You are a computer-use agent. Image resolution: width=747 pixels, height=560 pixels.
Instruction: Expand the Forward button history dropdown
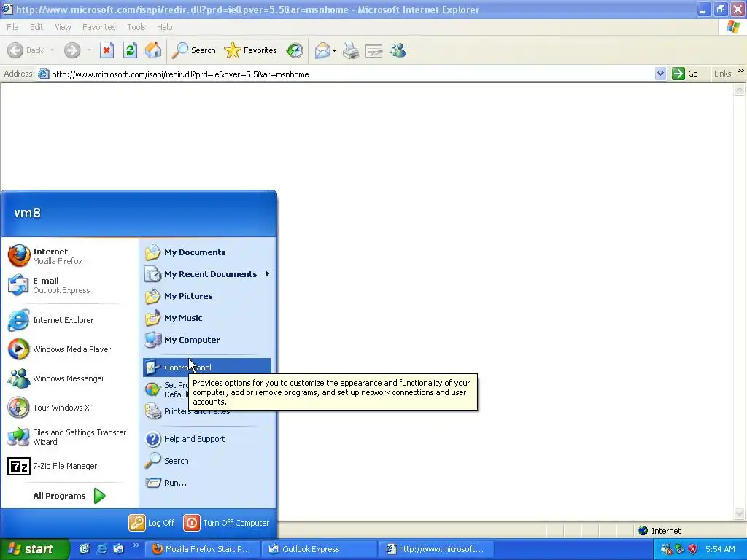tap(89, 50)
